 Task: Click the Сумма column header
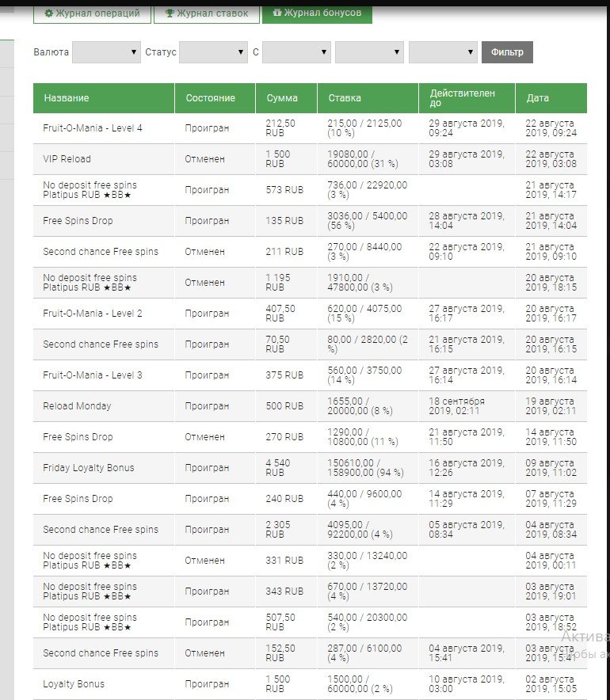pyautogui.click(x=282, y=98)
